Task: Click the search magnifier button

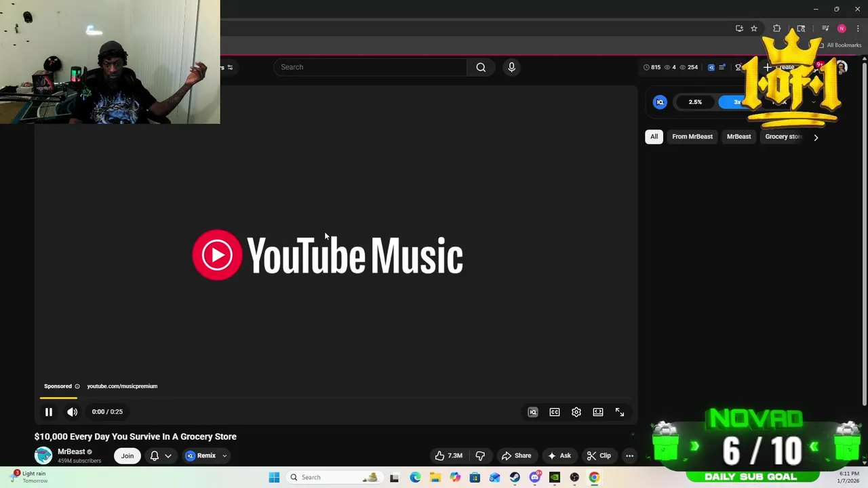Action: (x=481, y=67)
